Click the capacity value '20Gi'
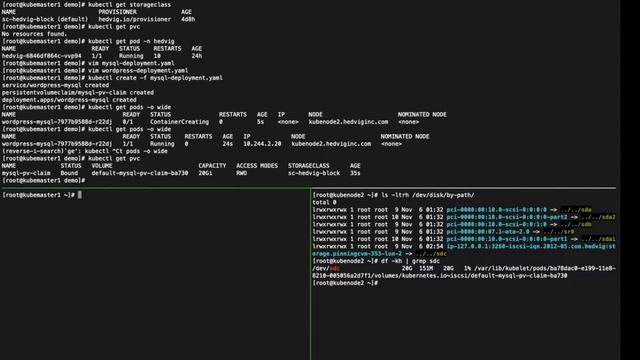 pos(205,173)
